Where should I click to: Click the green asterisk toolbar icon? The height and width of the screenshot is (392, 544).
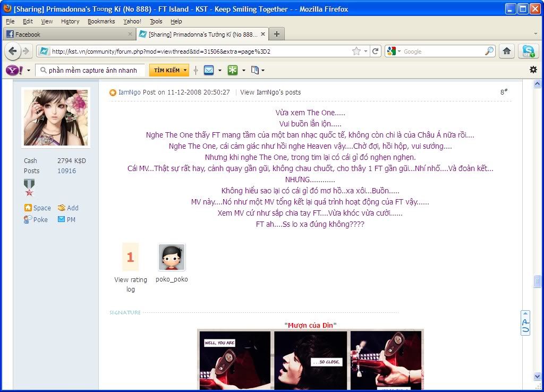pyautogui.click(x=233, y=71)
